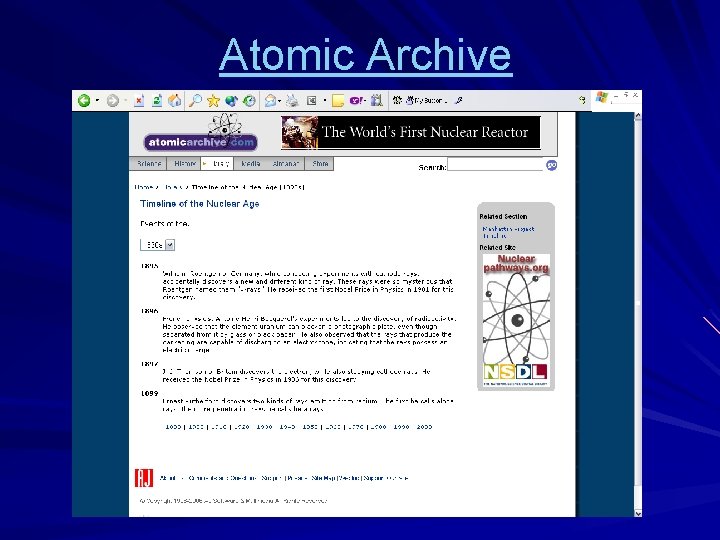
Task: Jump to the 1930 decade link
Action: (x=264, y=427)
